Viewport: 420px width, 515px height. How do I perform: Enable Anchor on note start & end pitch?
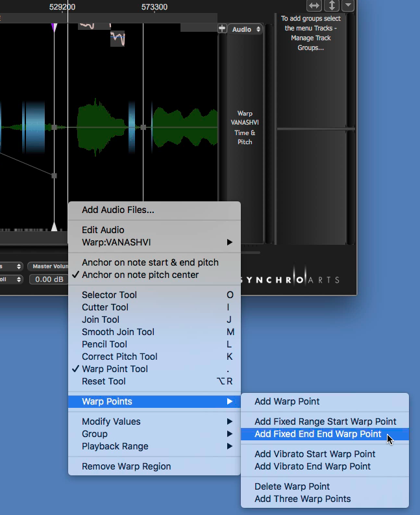[x=150, y=262]
